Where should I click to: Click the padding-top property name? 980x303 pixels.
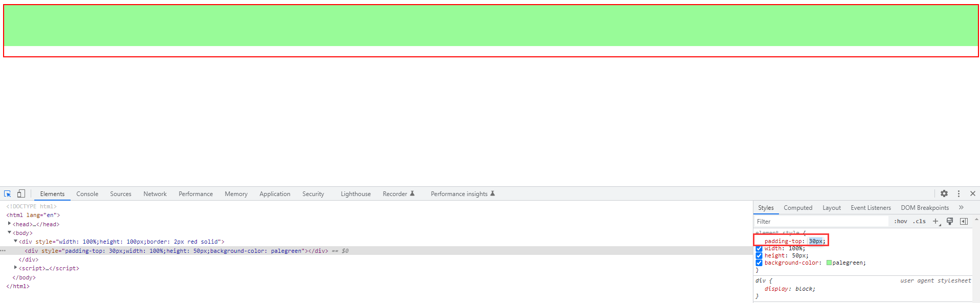click(784, 241)
